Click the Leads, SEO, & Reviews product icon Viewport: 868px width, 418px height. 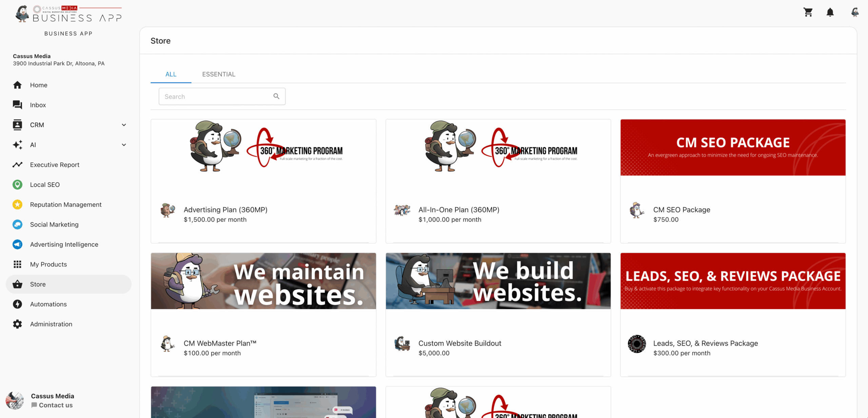coord(637,344)
